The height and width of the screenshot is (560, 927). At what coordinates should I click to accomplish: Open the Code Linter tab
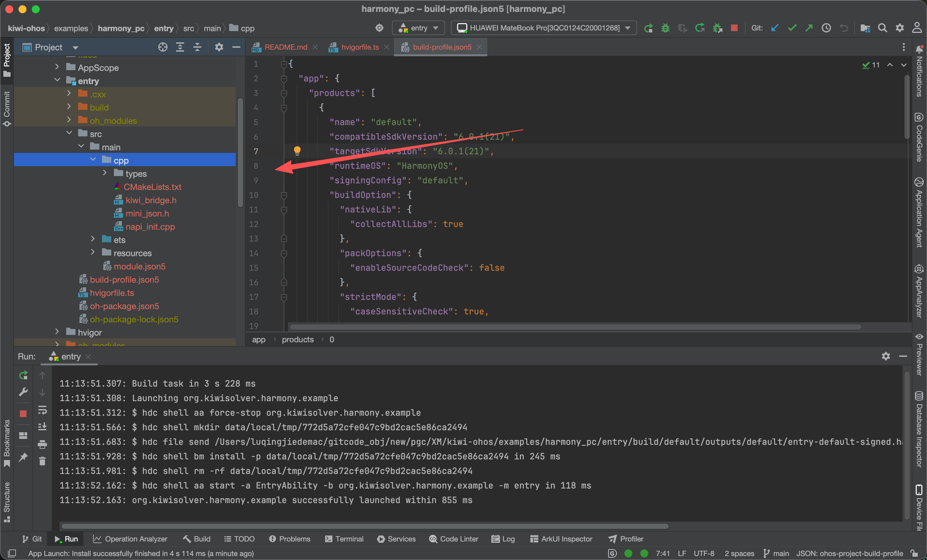[454, 539]
